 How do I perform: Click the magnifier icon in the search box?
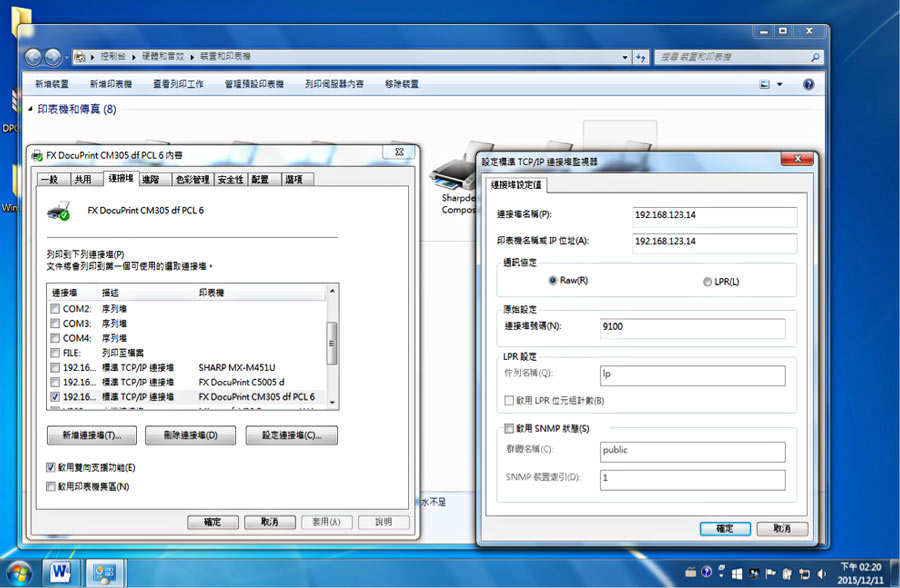click(815, 57)
